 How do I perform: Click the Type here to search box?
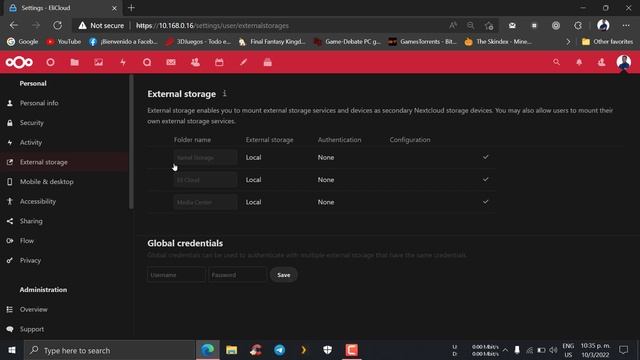(x=109, y=350)
